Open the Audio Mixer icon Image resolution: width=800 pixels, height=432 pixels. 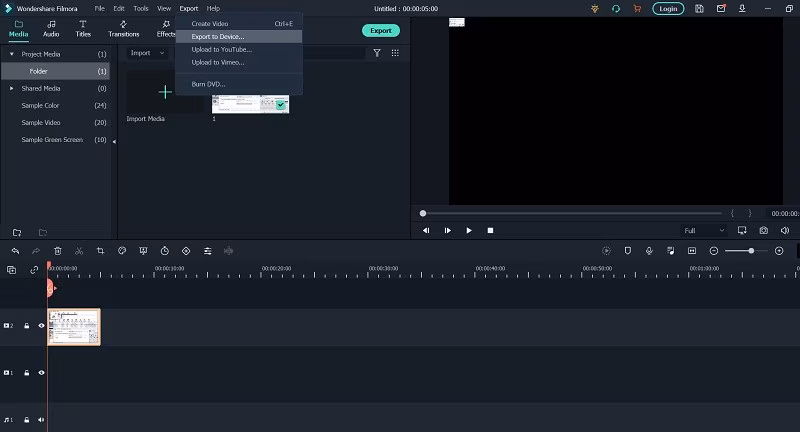[x=670, y=251]
